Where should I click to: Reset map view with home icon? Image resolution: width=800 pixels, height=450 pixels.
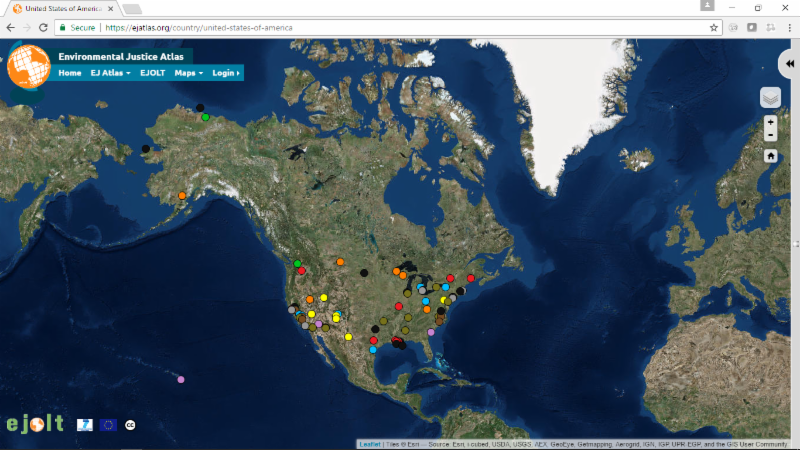point(770,156)
